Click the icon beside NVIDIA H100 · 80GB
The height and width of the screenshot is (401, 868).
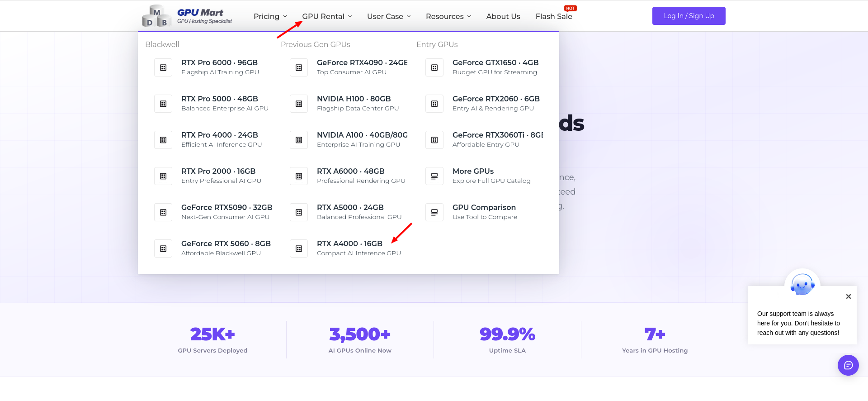click(299, 104)
